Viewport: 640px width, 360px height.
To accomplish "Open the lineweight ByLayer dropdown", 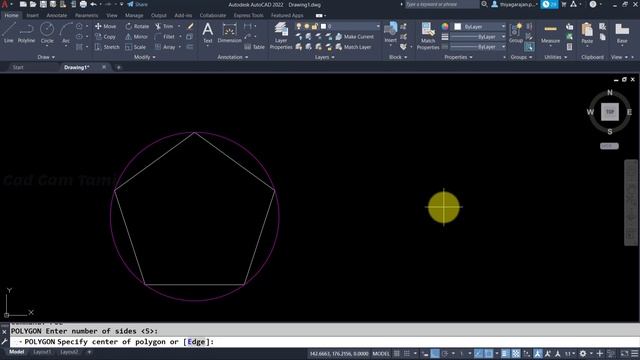I will (x=478, y=37).
